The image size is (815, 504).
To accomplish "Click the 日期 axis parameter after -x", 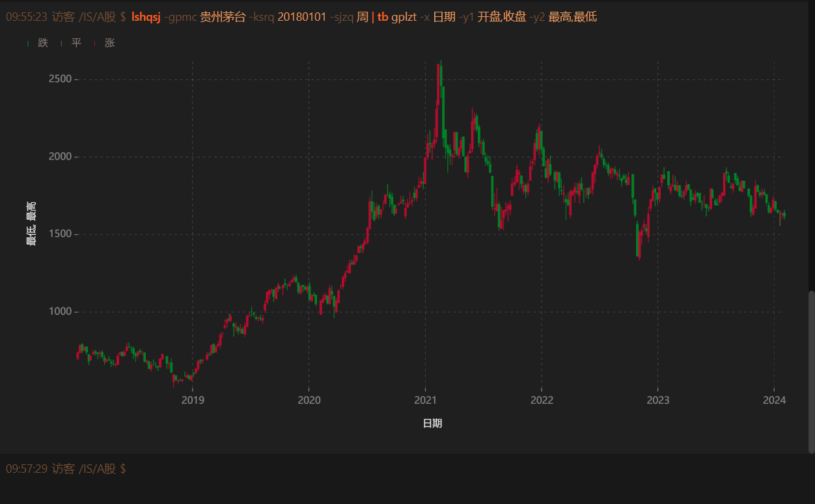I will point(445,16).
